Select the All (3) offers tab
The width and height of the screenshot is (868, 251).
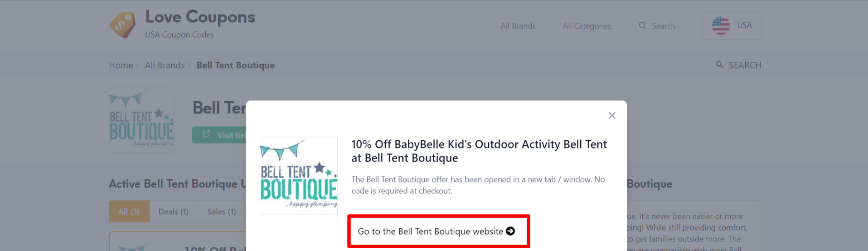[x=129, y=212]
